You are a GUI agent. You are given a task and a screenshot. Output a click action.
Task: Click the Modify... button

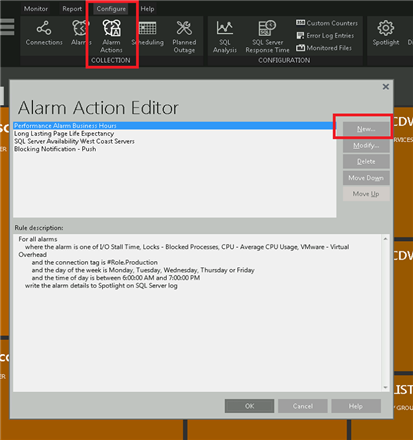click(x=366, y=145)
